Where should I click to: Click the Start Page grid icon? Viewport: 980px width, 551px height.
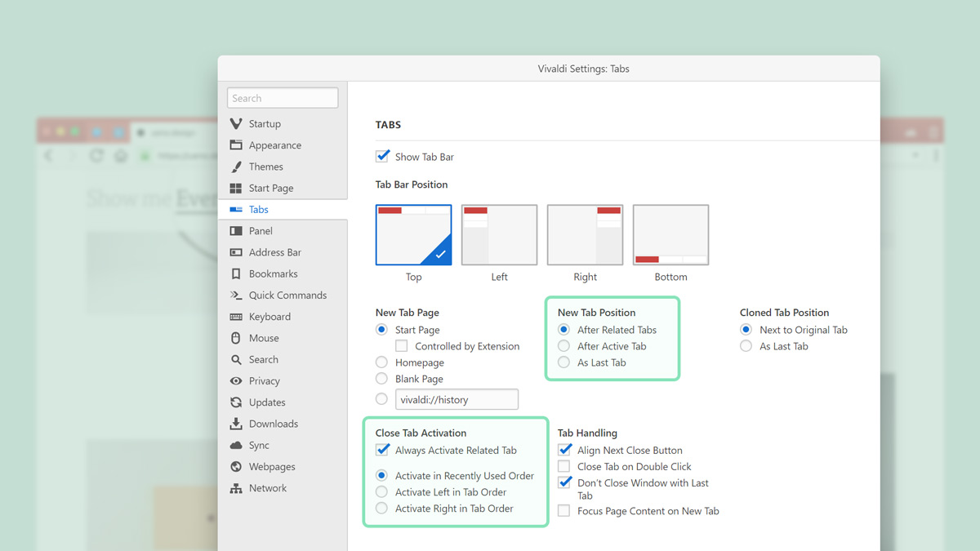coord(236,189)
